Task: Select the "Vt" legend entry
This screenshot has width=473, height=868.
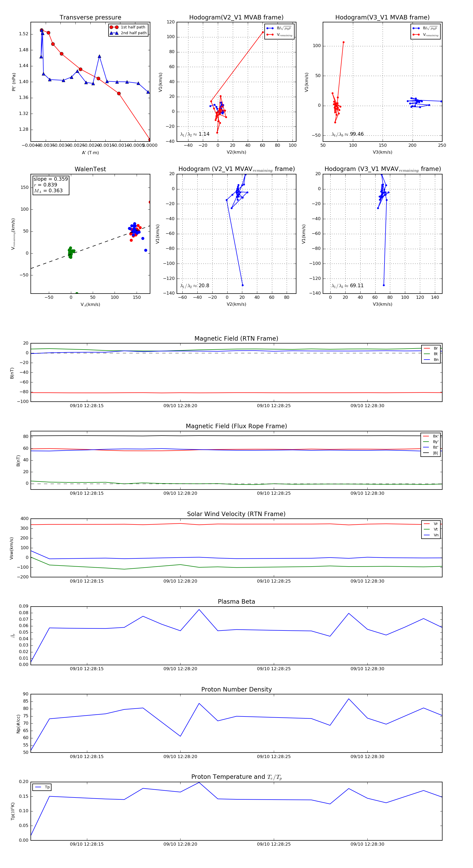Action: tap(431, 529)
